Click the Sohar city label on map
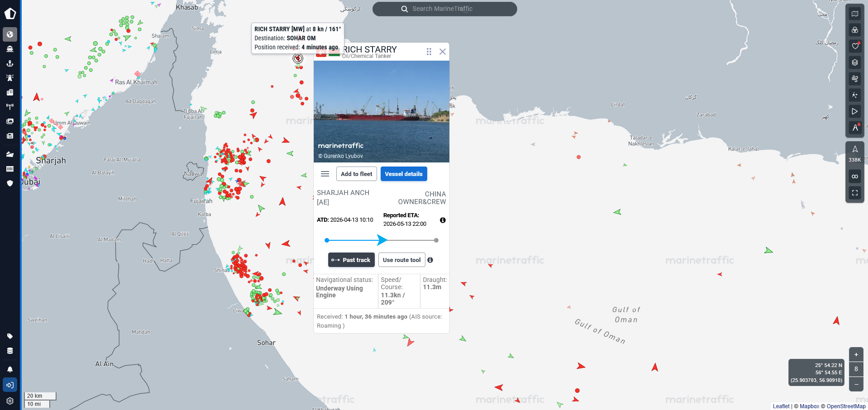This screenshot has height=410, width=868. coord(266,343)
